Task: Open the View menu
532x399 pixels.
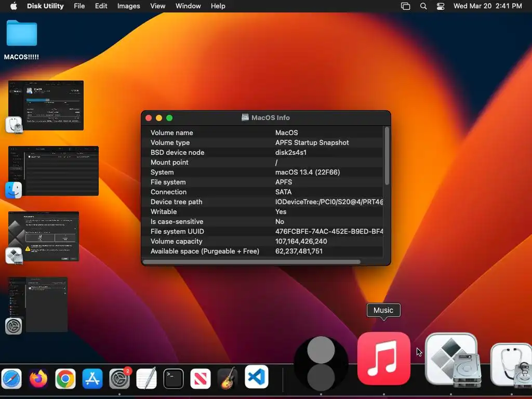Action: [x=158, y=6]
